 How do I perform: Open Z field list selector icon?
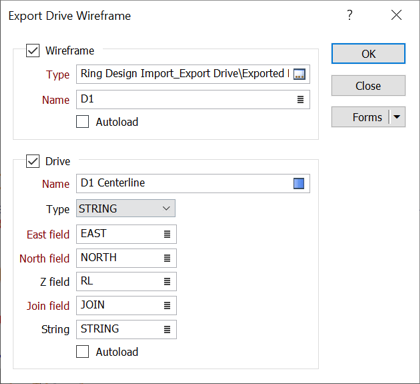(167, 282)
